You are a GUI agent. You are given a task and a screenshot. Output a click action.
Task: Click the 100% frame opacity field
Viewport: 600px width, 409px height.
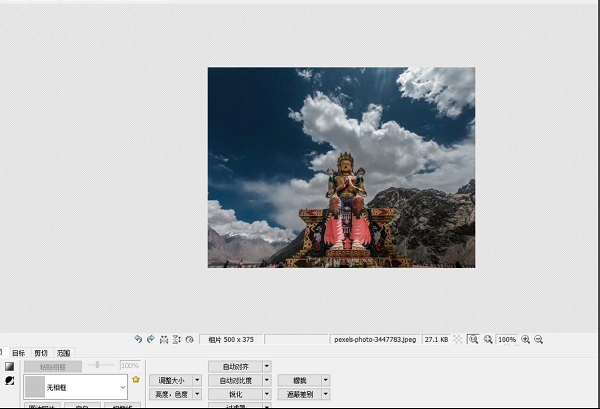pos(130,366)
